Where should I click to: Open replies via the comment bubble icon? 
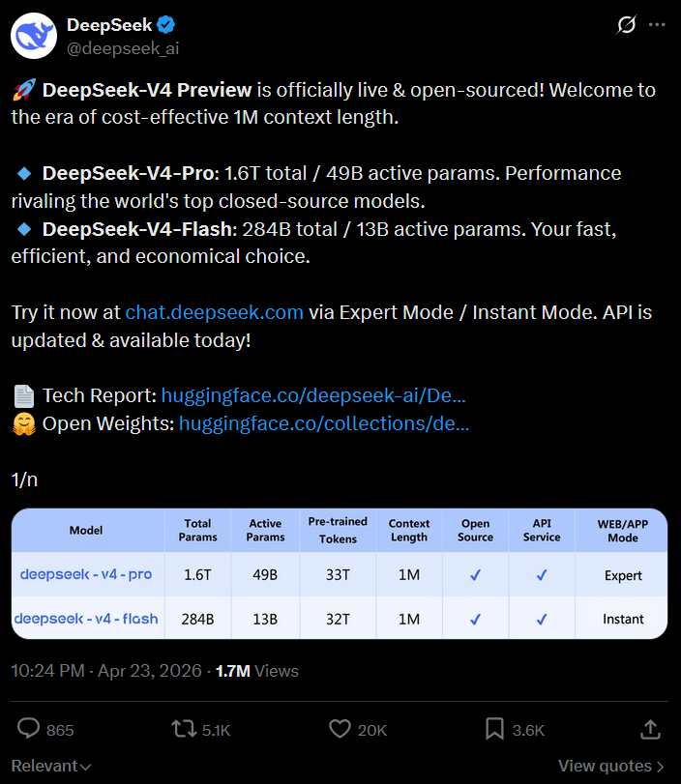coord(30,729)
